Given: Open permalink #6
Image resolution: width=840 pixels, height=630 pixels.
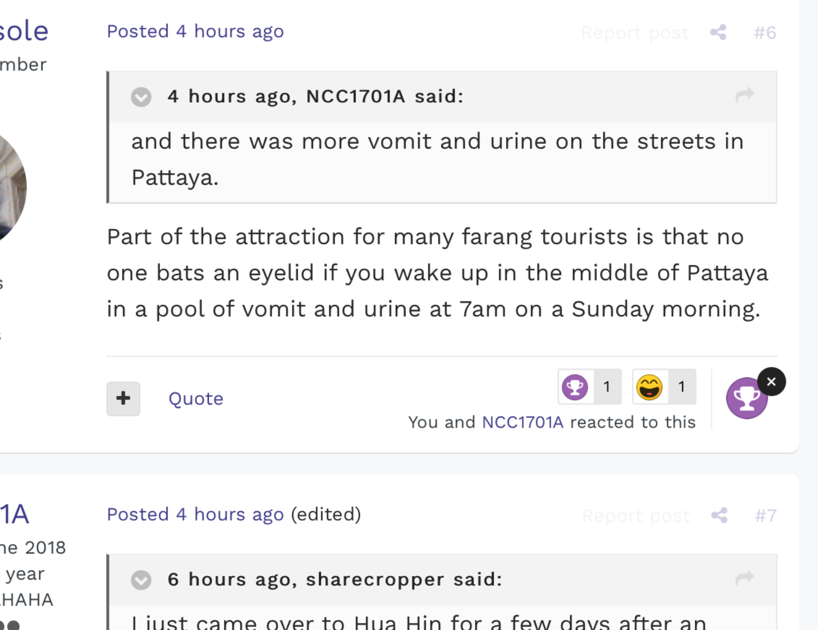Looking at the screenshot, I should tap(765, 33).
